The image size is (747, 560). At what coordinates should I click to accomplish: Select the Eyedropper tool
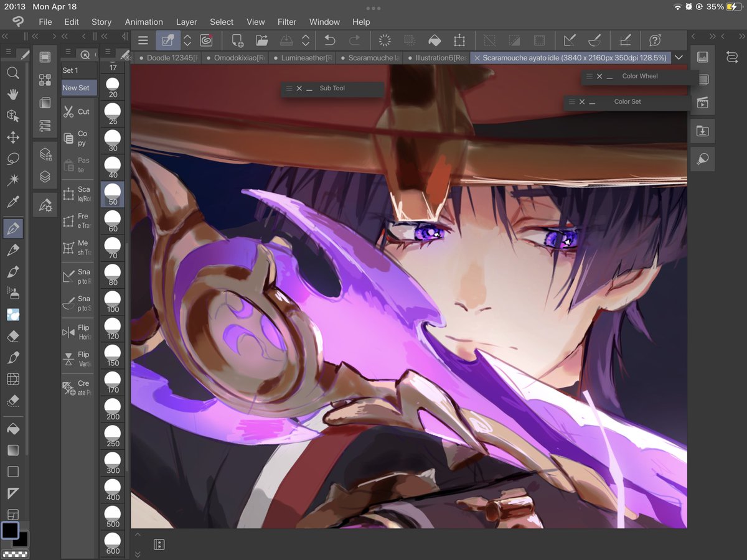pyautogui.click(x=12, y=202)
